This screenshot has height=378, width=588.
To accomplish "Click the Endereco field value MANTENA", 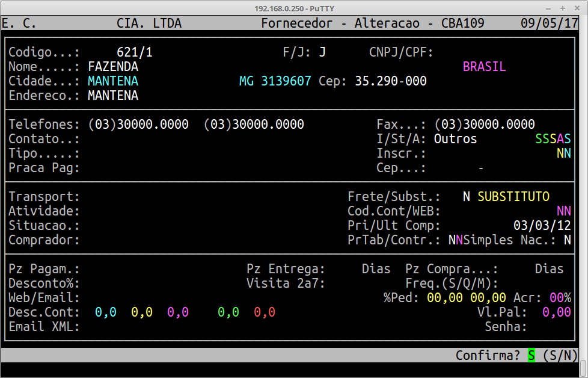I will click(113, 96).
